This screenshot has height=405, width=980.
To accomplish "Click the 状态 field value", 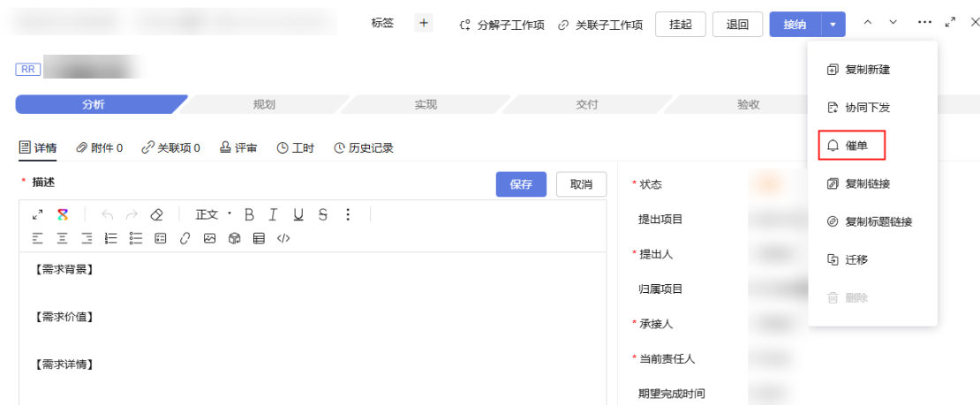I will point(767,184).
